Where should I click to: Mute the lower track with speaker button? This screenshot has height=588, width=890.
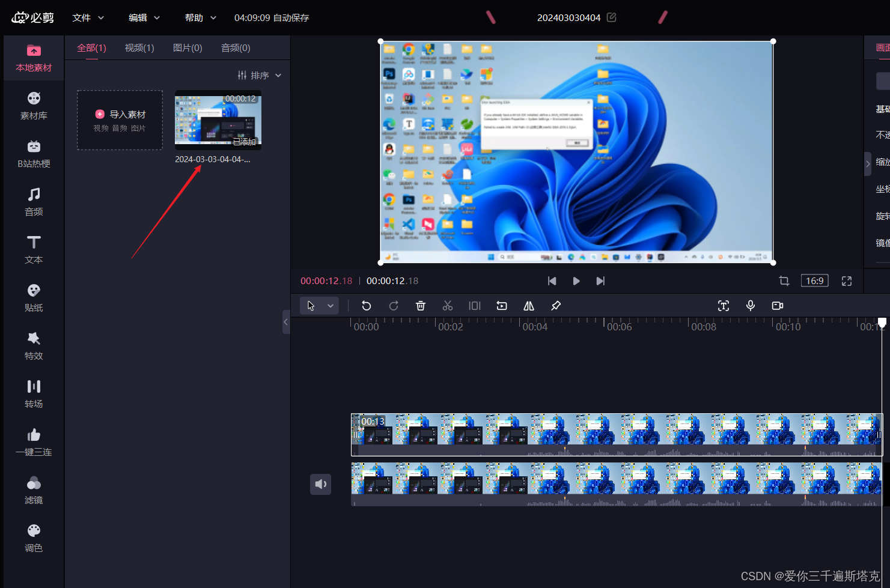(x=320, y=484)
